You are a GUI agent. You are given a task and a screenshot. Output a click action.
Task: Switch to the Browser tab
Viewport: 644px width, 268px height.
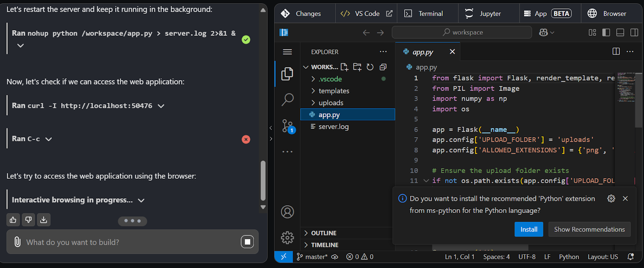[x=611, y=13]
